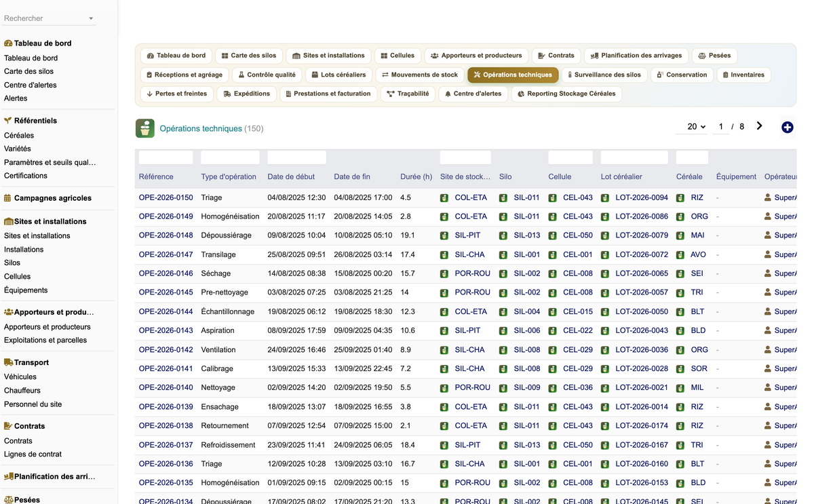
Task: Click the silo icon next to SIL-013 in row OPE-2026-0148
Action: pyautogui.click(x=503, y=235)
